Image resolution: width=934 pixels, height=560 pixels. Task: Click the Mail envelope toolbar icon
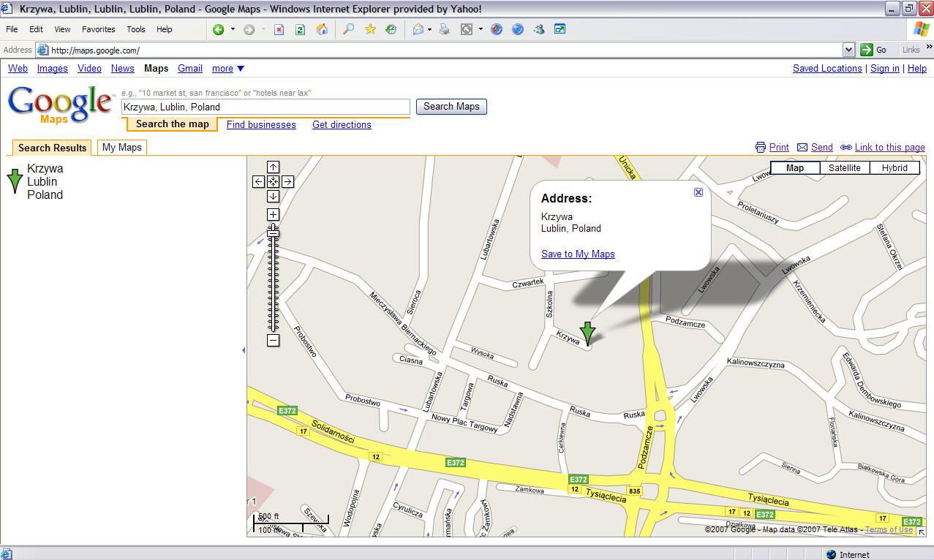418,29
